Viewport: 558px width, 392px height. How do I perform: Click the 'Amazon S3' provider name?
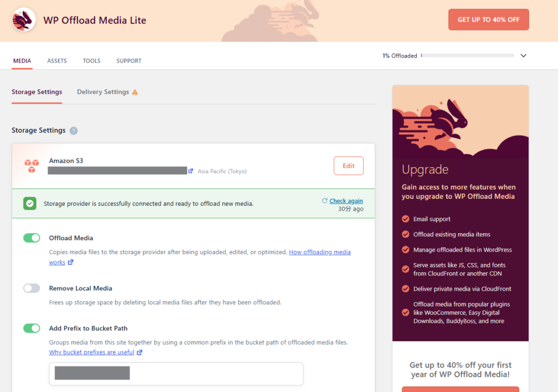tap(66, 161)
